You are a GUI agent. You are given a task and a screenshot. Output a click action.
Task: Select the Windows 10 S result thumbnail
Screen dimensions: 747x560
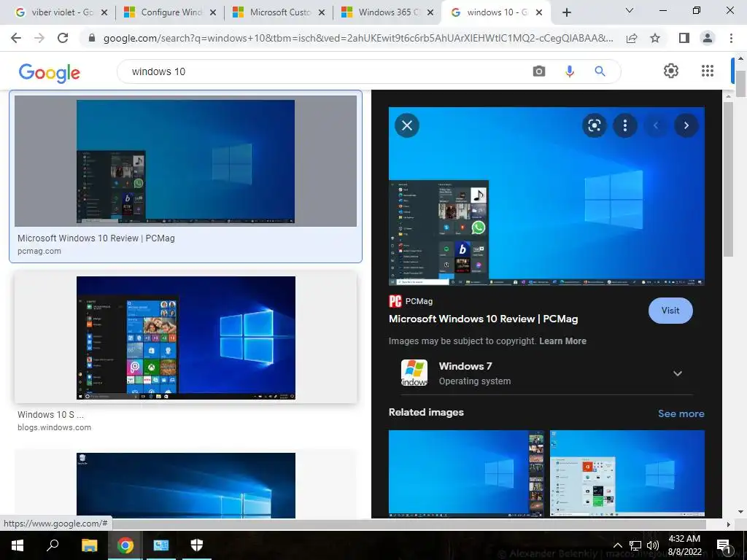click(185, 338)
